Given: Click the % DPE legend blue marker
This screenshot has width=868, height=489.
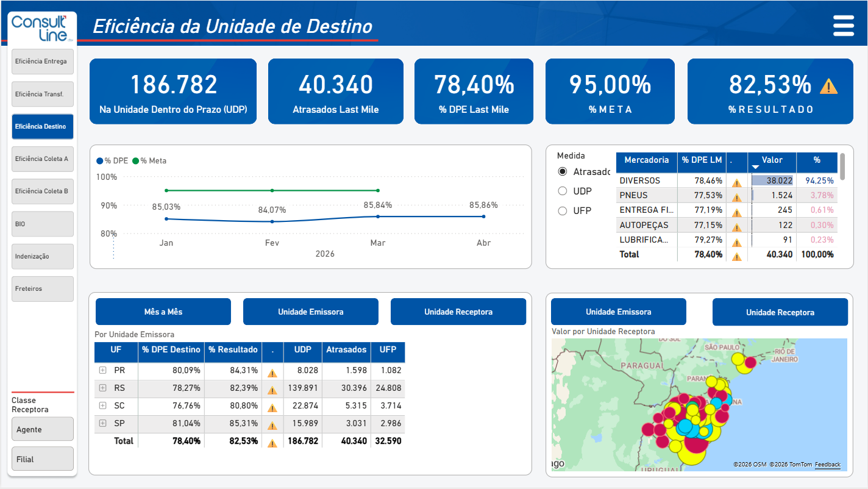Looking at the screenshot, I should coord(100,161).
